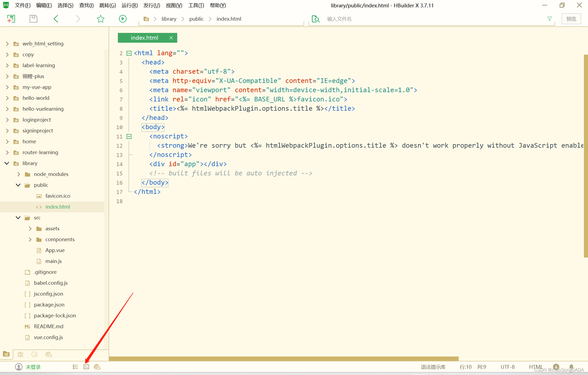Click the save file icon
The height and width of the screenshot is (375, 588).
pos(33,19)
